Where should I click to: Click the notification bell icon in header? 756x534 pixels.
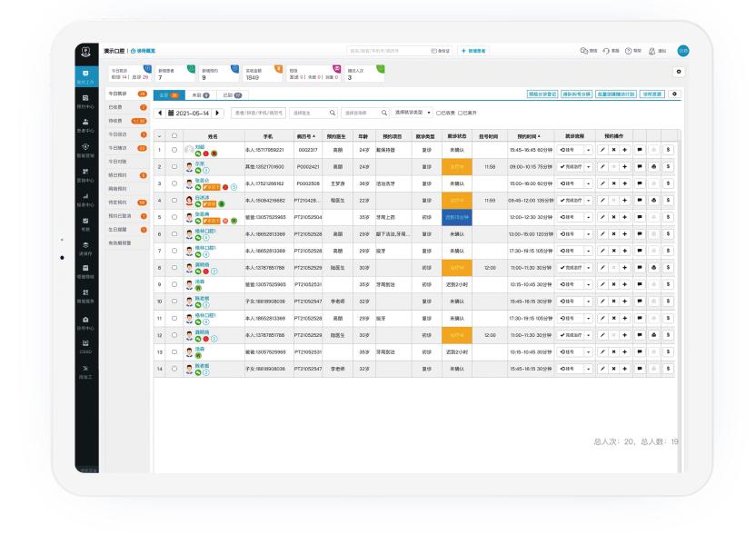(x=652, y=51)
